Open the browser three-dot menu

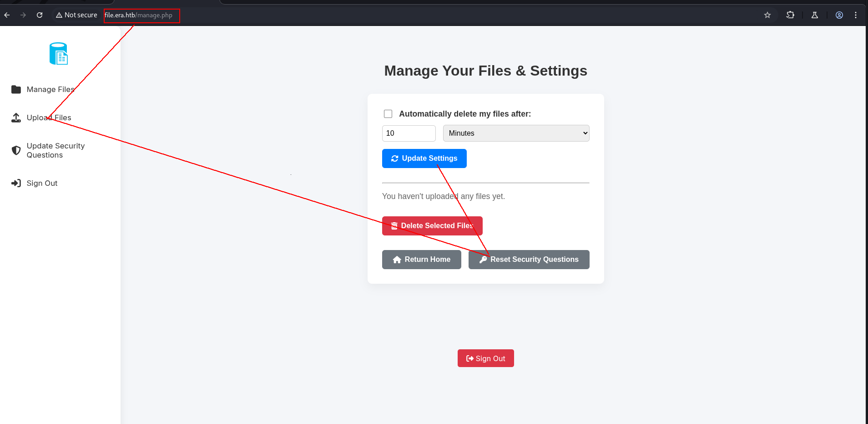coord(856,15)
